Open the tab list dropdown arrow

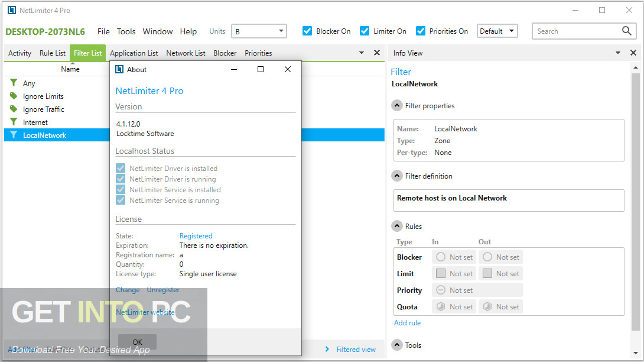[x=362, y=53]
